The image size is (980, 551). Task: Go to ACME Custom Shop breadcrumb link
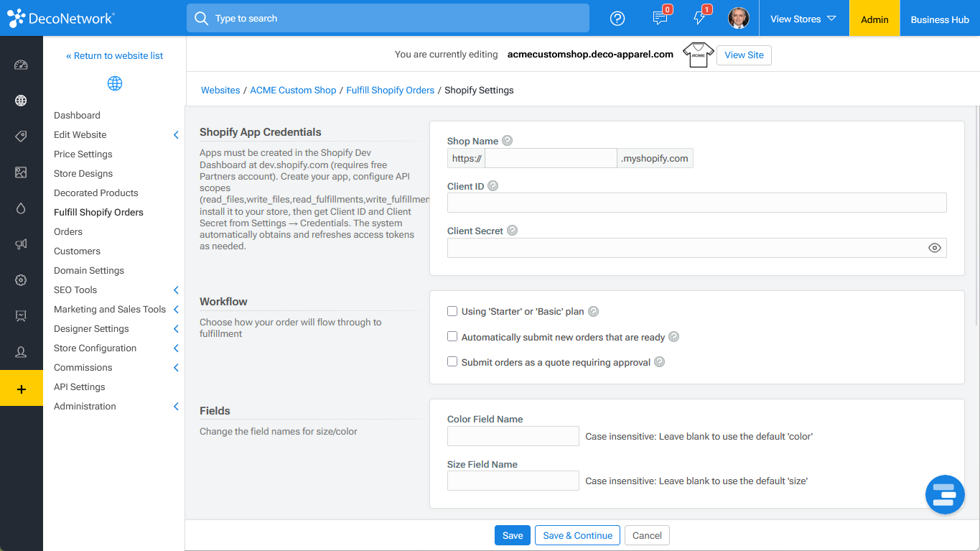(293, 90)
